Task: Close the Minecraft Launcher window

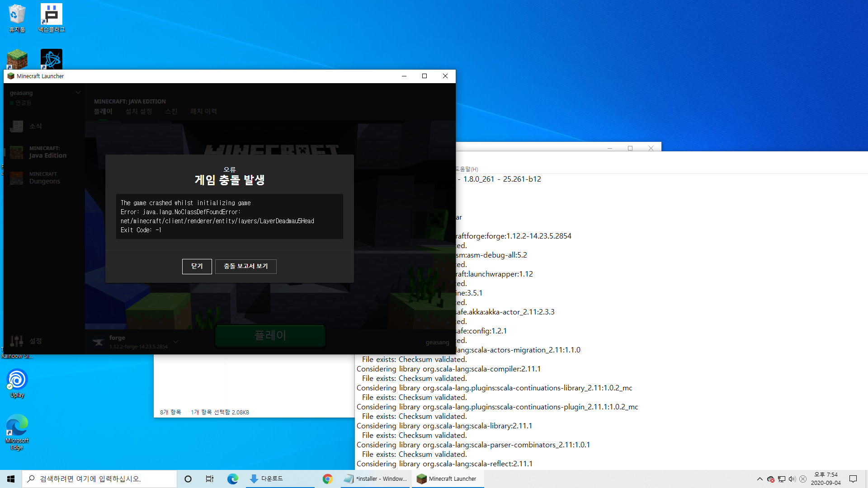Action: (x=445, y=76)
